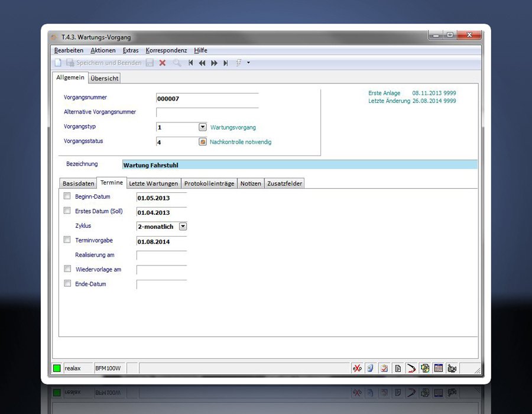Switch to the Basisdaten tab
Screen dimensions: 532x414
click(x=79, y=183)
